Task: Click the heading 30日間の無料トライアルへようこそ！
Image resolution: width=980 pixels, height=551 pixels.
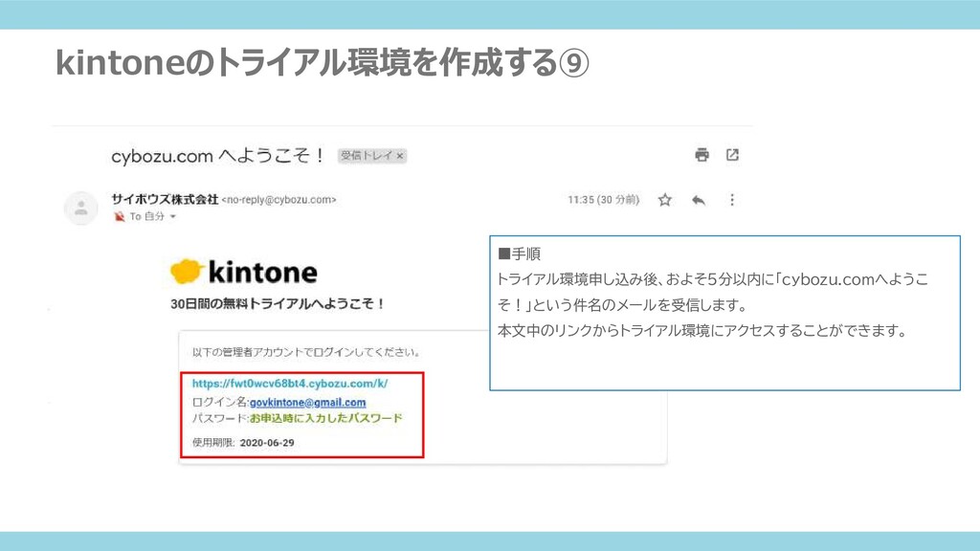Action: pos(278,303)
